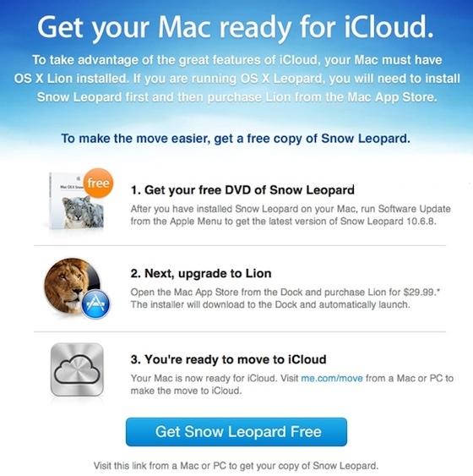Click the orange free badge
Viewport: 473px width, 476px height.
[x=98, y=183]
